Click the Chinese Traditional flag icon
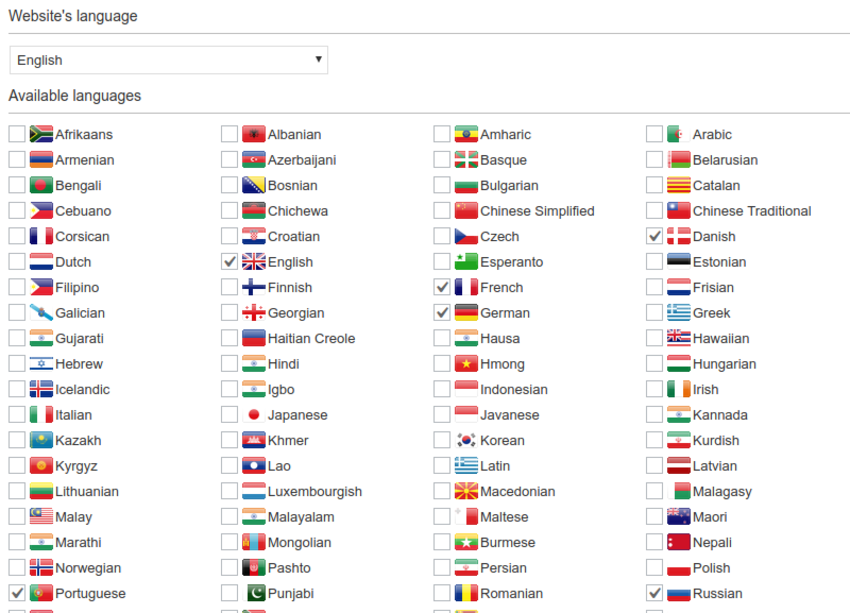 click(x=679, y=210)
